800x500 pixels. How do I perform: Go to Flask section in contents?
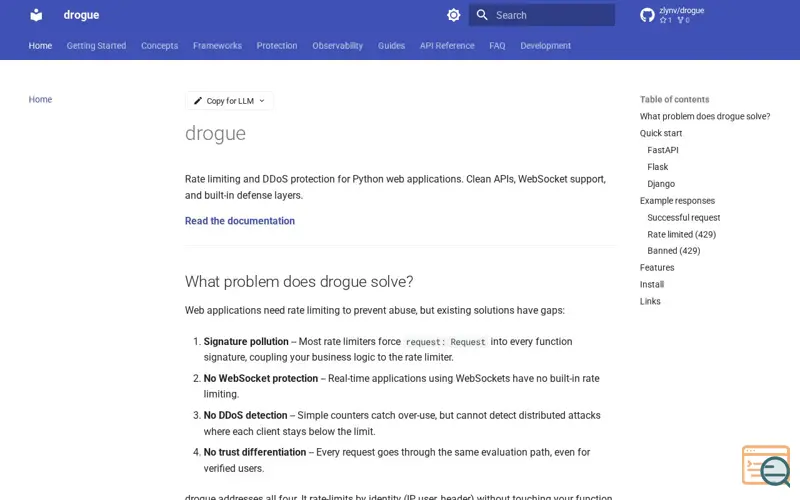658,167
